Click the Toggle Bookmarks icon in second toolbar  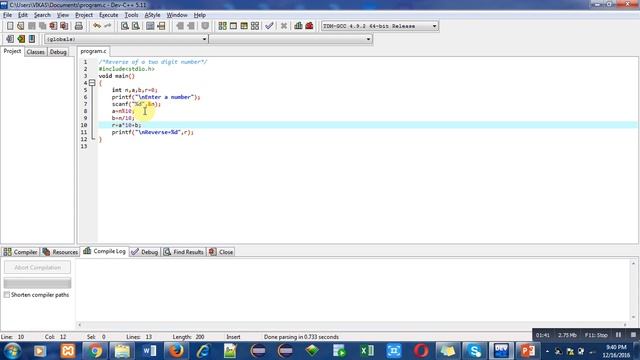point(21,39)
